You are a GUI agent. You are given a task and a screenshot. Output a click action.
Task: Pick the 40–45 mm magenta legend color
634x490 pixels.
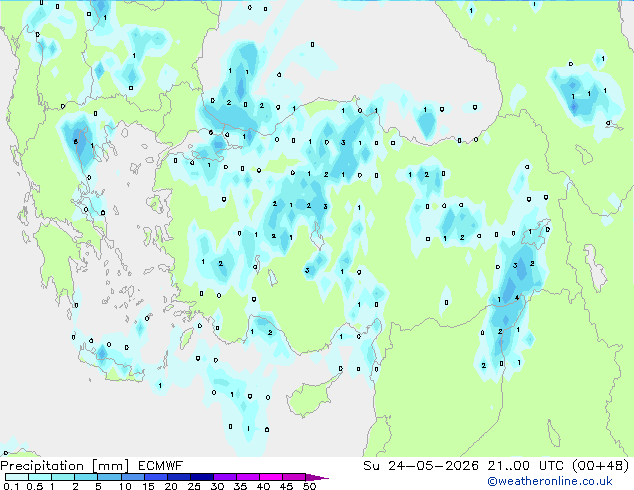[x=271, y=477]
